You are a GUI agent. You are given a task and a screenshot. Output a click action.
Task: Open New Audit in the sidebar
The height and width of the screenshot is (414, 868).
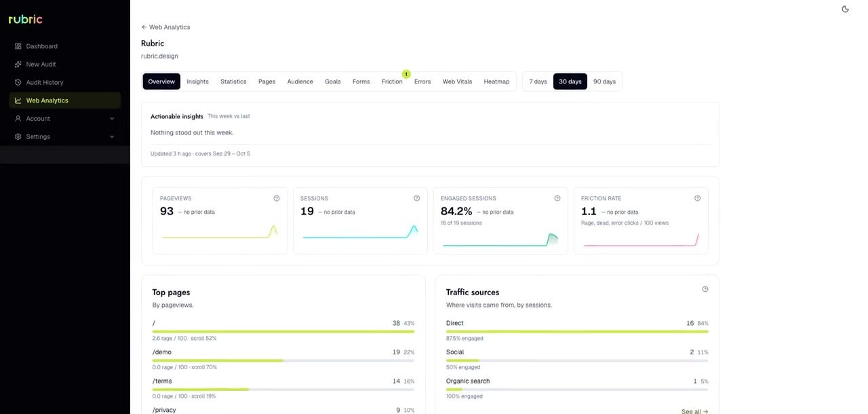pyautogui.click(x=65, y=64)
